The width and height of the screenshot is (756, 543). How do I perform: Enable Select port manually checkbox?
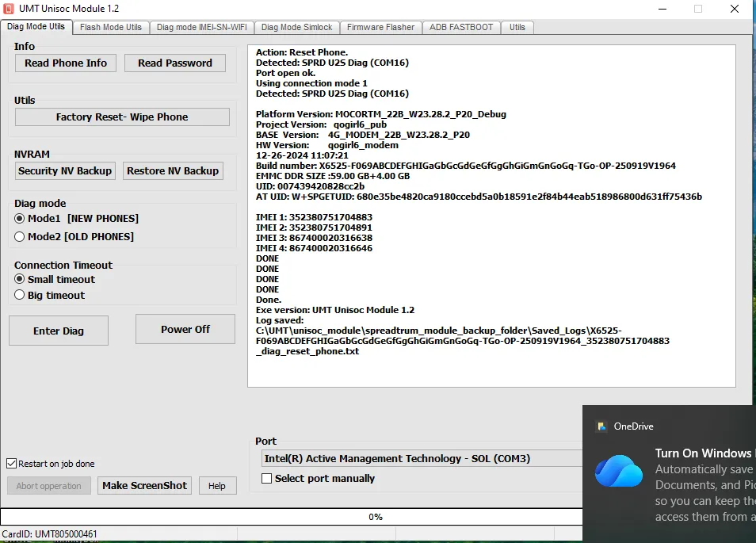(x=267, y=478)
